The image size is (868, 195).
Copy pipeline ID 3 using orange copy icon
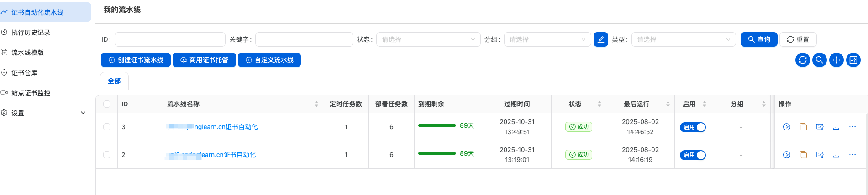click(x=803, y=127)
